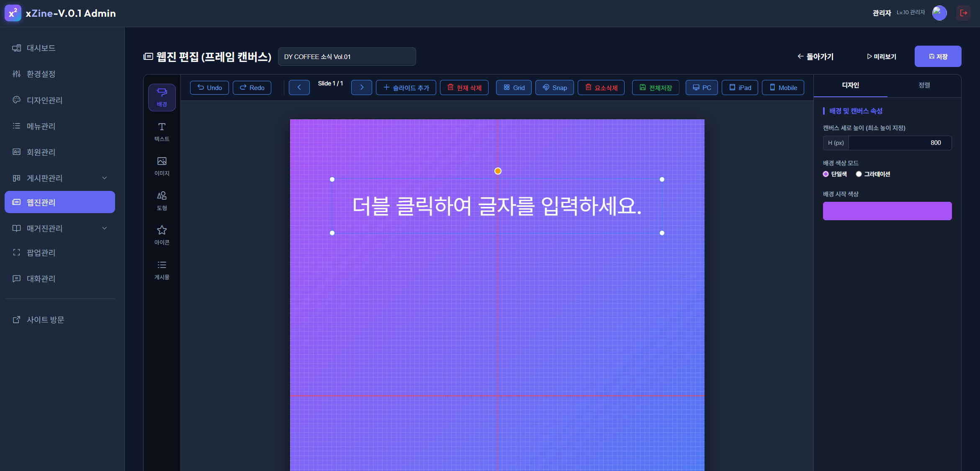
Task: Select 그라데이션 gradient mode
Action: [x=859, y=174]
